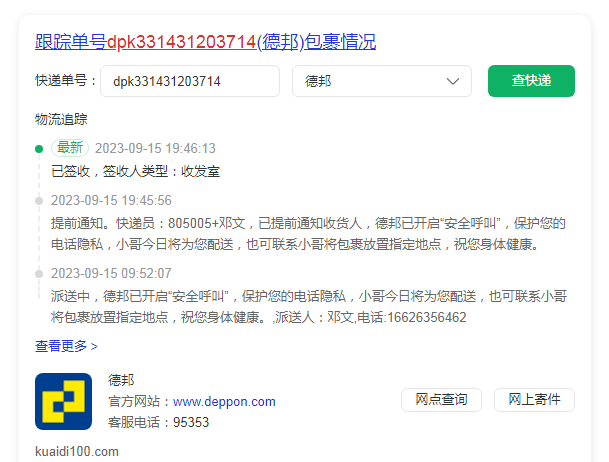Open the www.deppon.com official website link
Screen dimensions: 609x462
(x=224, y=402)
